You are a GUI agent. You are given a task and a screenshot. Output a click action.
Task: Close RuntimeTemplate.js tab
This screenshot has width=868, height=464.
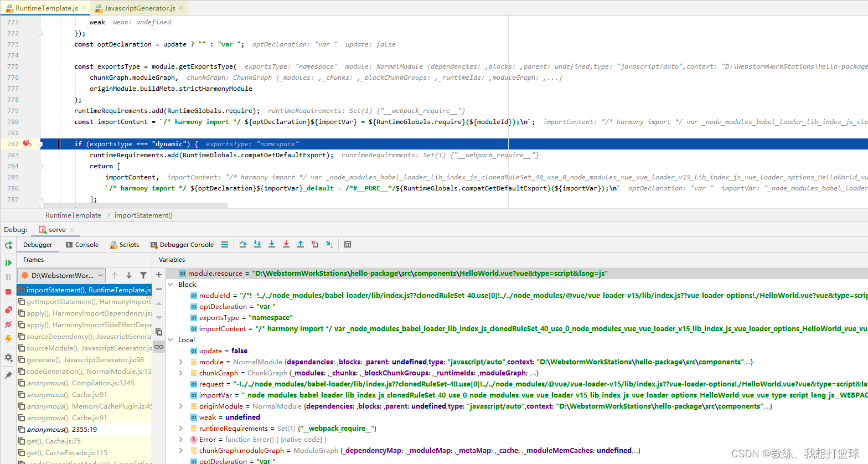pos(84,8)
